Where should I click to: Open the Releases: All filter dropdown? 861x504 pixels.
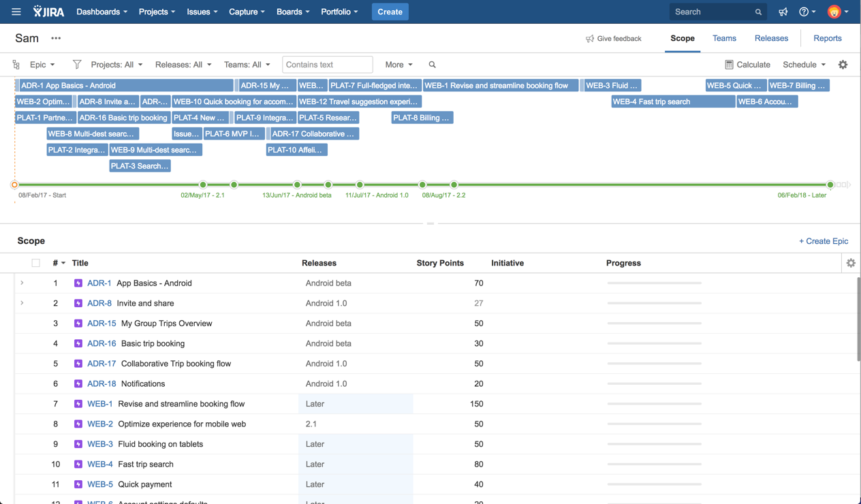tap(183, 65)
